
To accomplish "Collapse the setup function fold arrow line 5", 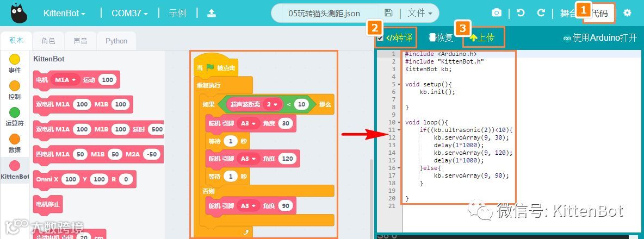I will coord(400,84).
